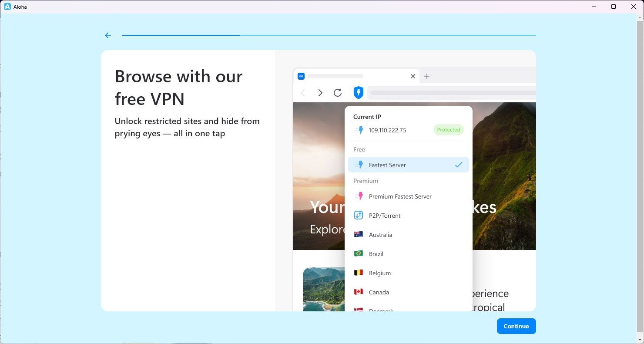Select Australia from the server list
This screenshot has height=344, width=644.
(409, 235)
